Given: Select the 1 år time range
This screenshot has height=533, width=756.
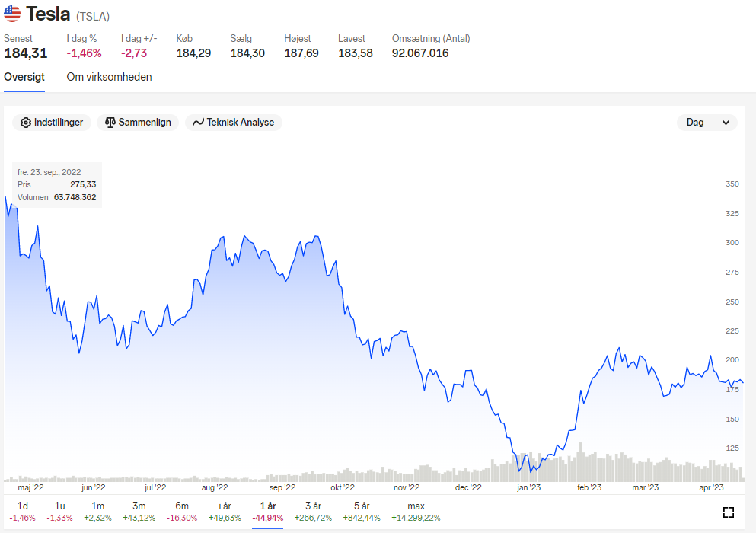Looking at the screenshot, I should point(267,512).
